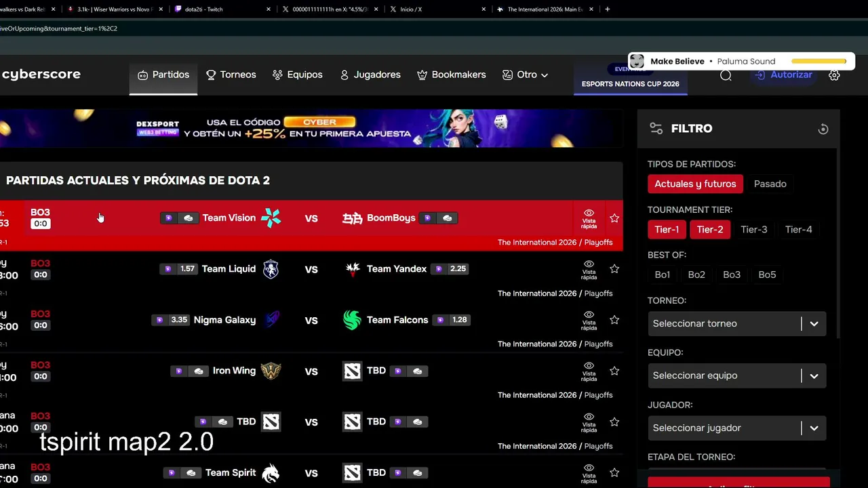Open site settings gear icon
The width and height of the screenshot is (868, 488).
[x=834, y=75]
